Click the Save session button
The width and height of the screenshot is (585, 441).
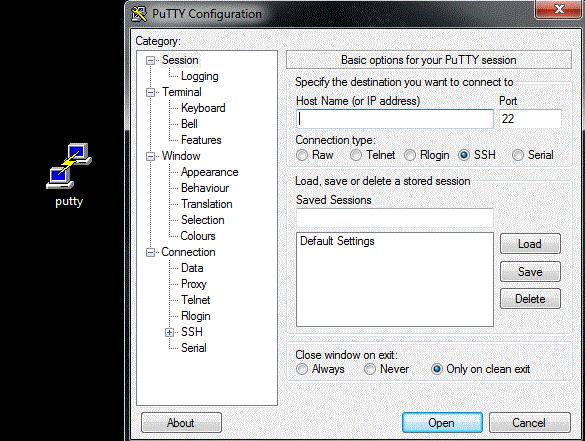530,272
